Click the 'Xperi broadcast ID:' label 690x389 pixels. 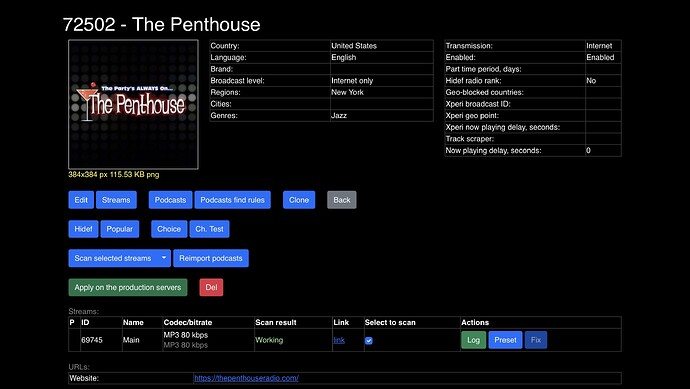coord(478,104)
